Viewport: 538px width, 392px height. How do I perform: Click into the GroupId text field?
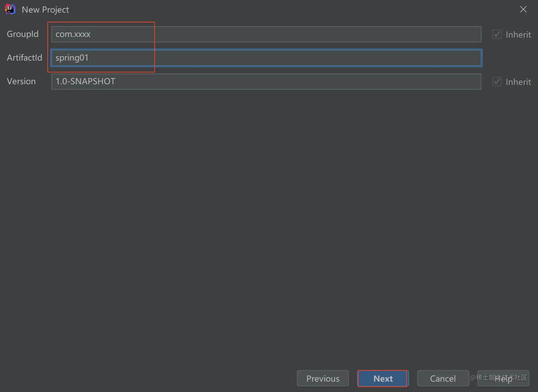tap(266, 34)
